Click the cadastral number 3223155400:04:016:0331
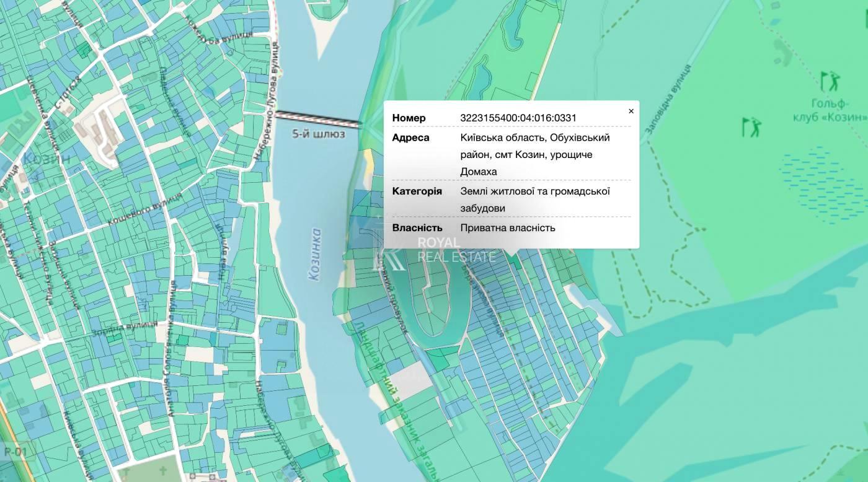This screenshot has height=482, width=868. [518, 118]
